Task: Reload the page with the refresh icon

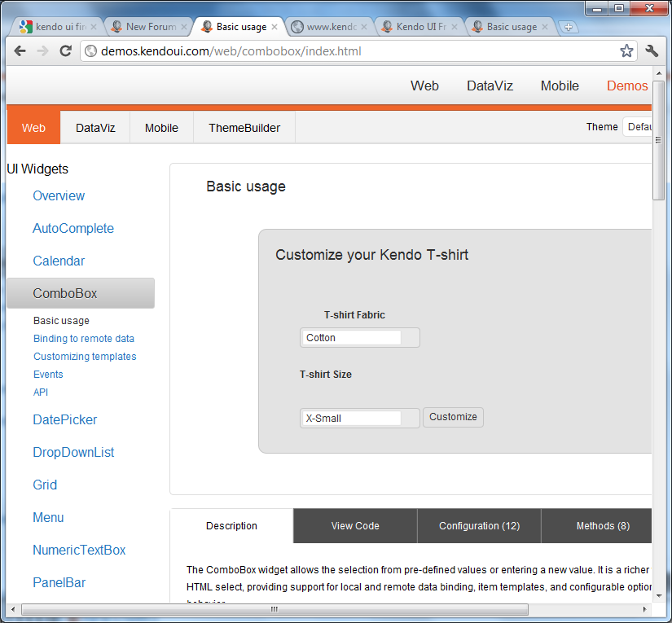Action: (65, 51)
